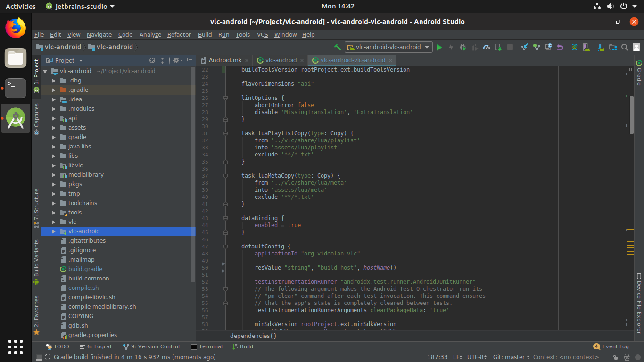644x362 pixels.
Task: Open the Project Structure icon
Action: click(x=613, y=47)
